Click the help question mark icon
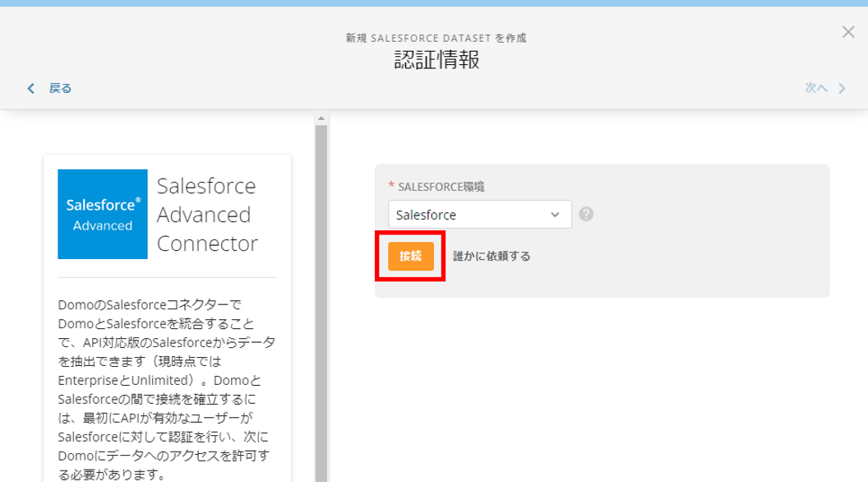The image size is (868, 482). click(586, 215)
